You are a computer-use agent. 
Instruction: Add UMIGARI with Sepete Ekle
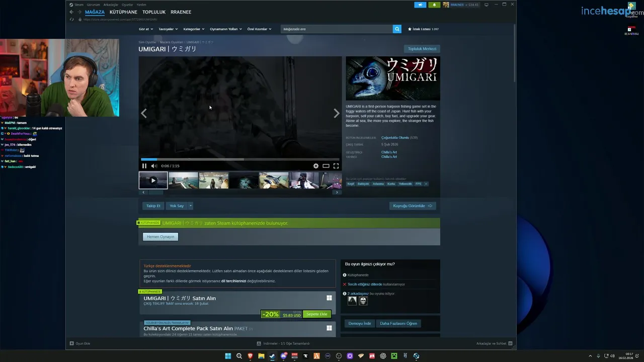[317, 314]
